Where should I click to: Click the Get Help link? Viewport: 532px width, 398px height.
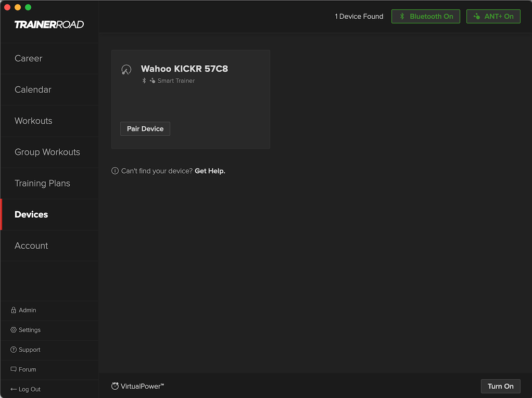point(210,171)
